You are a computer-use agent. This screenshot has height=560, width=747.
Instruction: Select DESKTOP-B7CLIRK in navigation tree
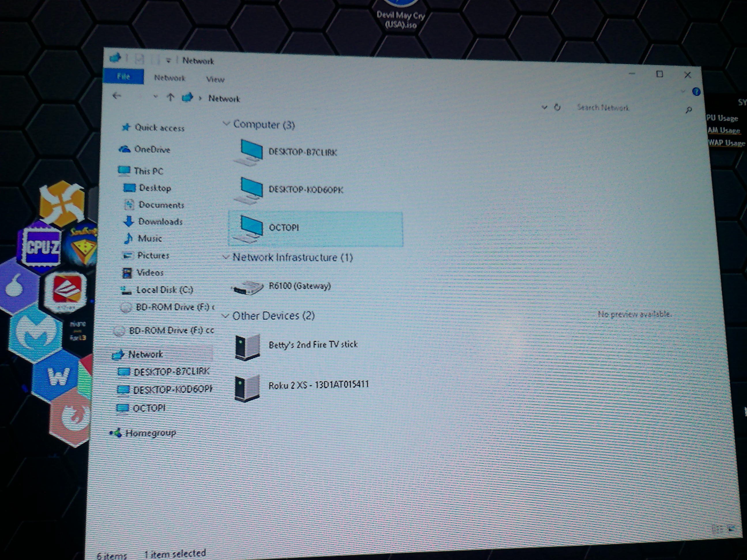[163, 372]
